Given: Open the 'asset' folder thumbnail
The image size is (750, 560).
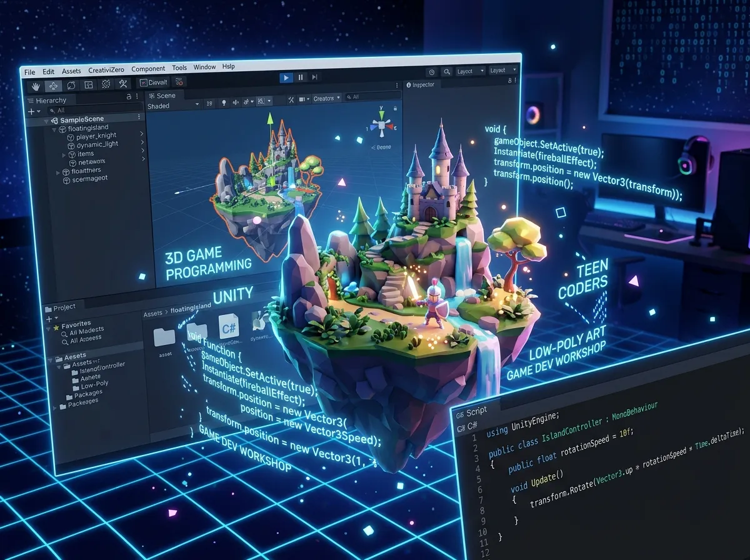Looking at the screenshot, I should (x=164, y=338).
